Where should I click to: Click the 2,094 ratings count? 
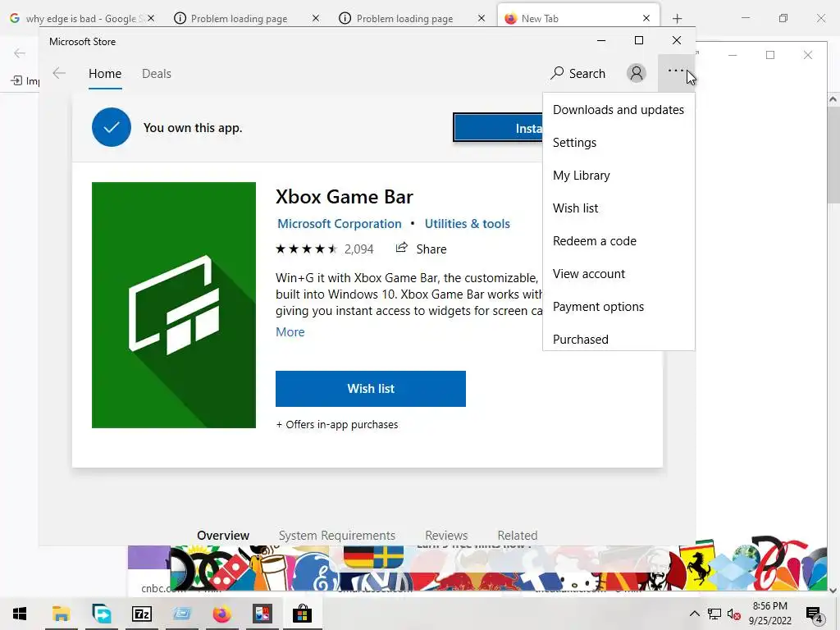click(x=359, y=249)
